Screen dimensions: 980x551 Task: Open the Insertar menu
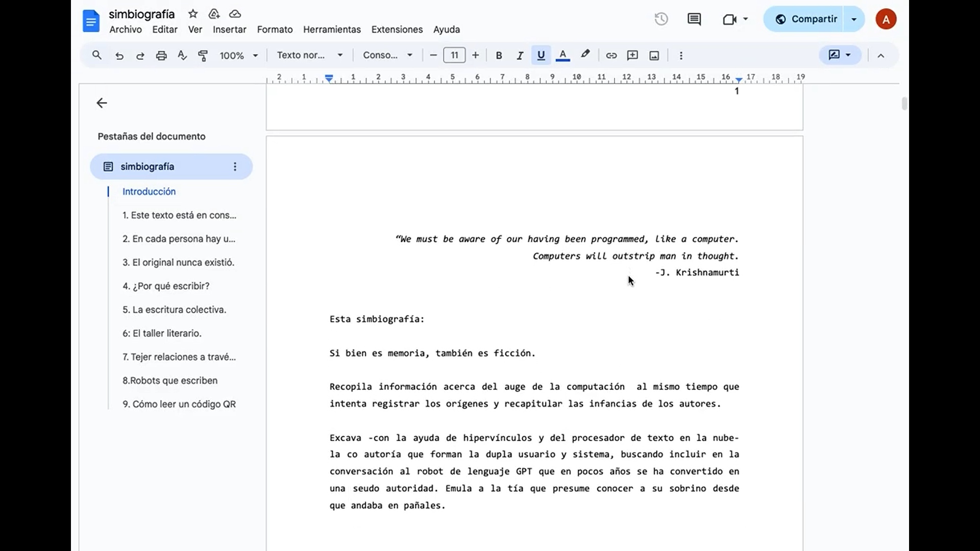pyautogui.click(x=229, y=30)
